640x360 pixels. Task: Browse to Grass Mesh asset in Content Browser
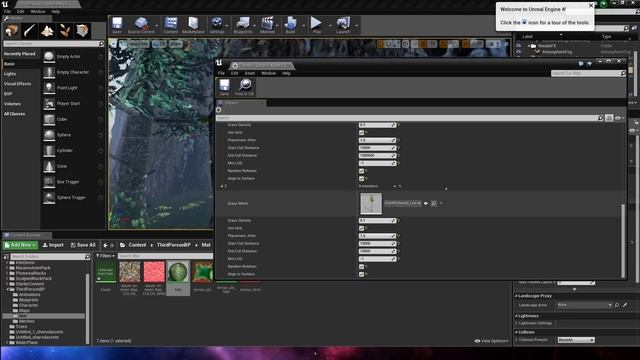(x=433, y=203)
